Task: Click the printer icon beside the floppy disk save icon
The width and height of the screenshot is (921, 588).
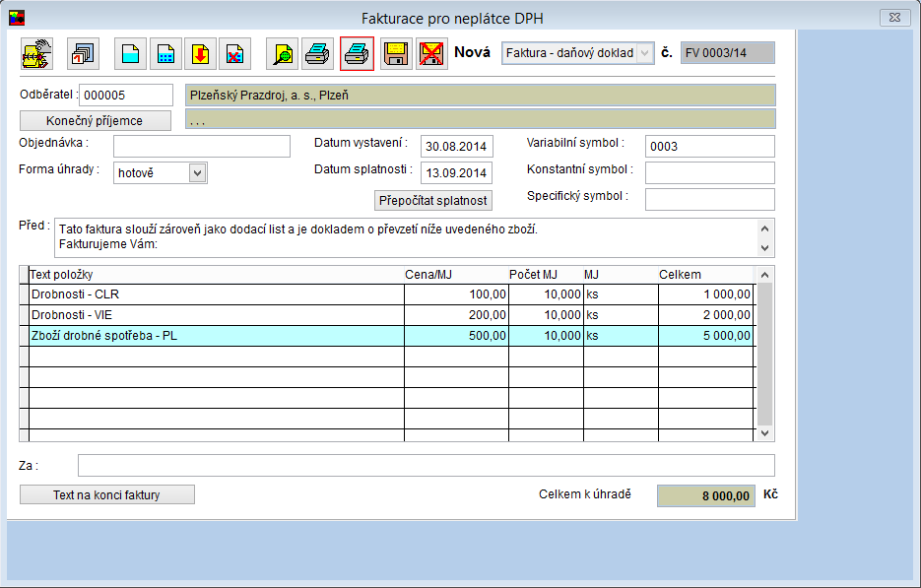Action: point(357,54)
